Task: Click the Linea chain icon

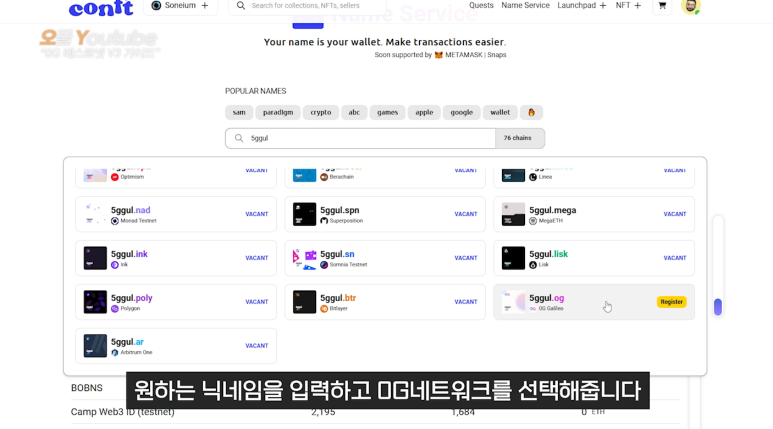Action: pos(533,177)
